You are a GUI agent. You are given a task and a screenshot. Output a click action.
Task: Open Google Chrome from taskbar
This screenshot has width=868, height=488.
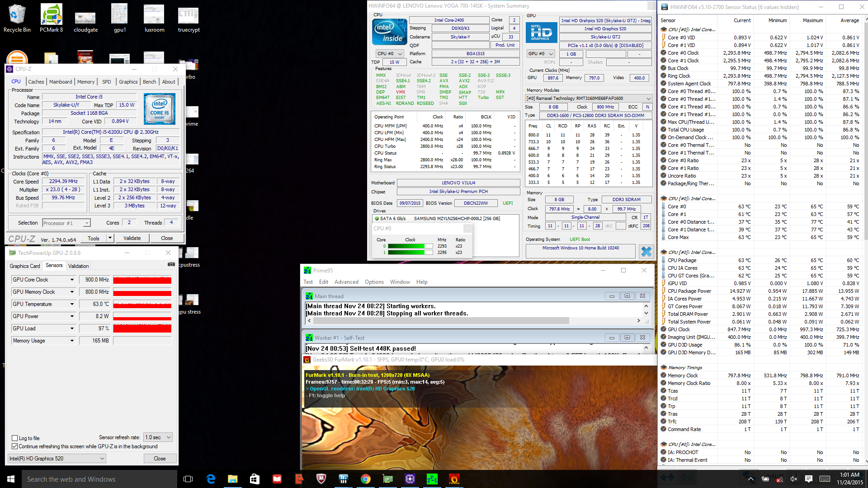[x=366, y=479]
